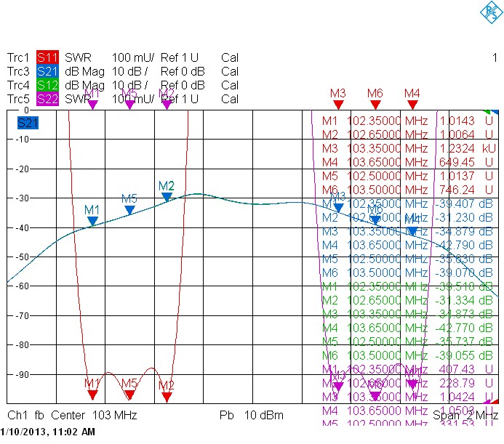Select red M3 marker triangle above graph
Image resolution: width=504 pixels, height=444 pixels.
pyautogui.click(x=338, y=105)
